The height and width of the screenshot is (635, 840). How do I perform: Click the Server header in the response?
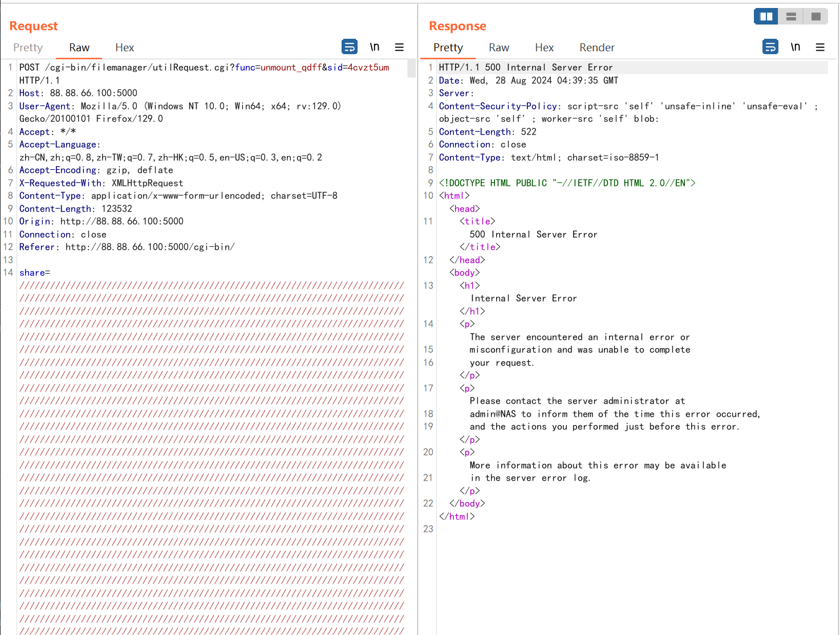point(456,93)
